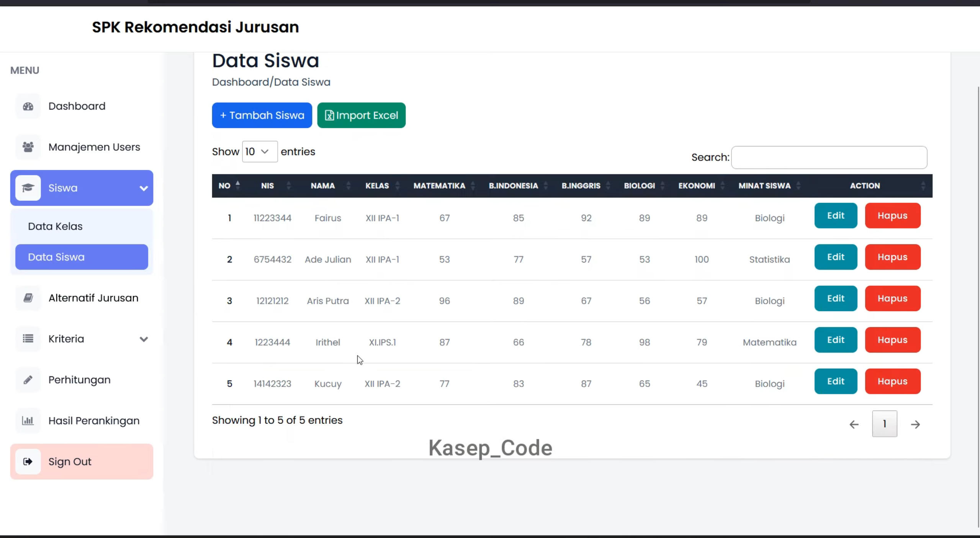Click the Alternatif Jurusan book icon
This screenshot has width=980, height=538.
(28, 298)
